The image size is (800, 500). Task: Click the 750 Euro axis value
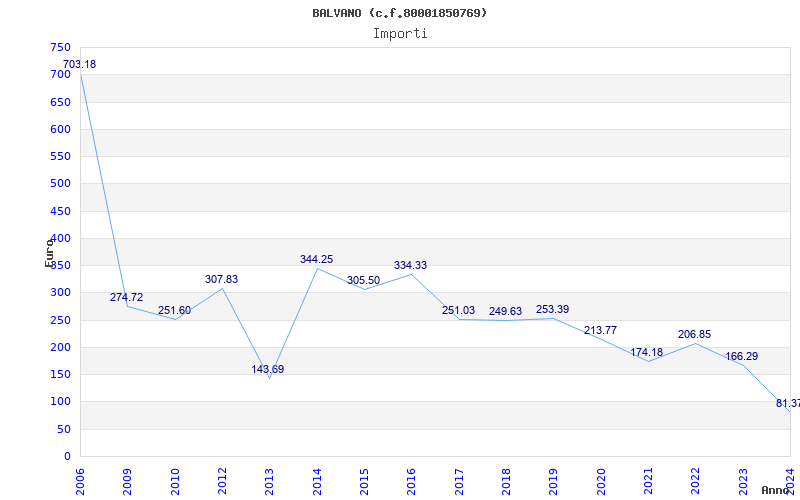point(60,47)
